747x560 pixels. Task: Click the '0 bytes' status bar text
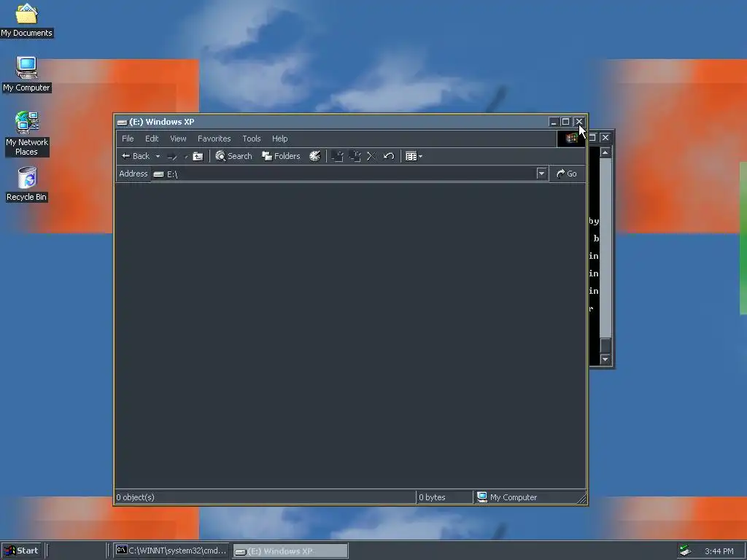[432, 497]
